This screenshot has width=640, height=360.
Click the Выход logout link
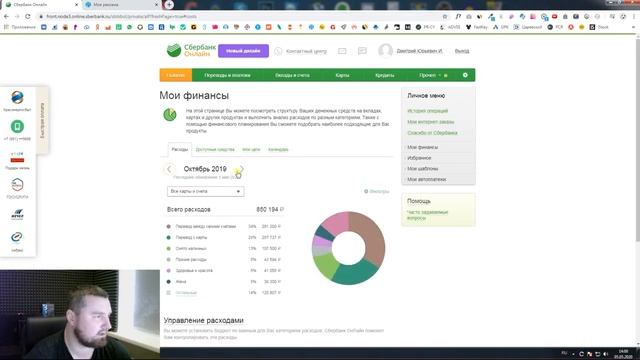tap(462, 51)
